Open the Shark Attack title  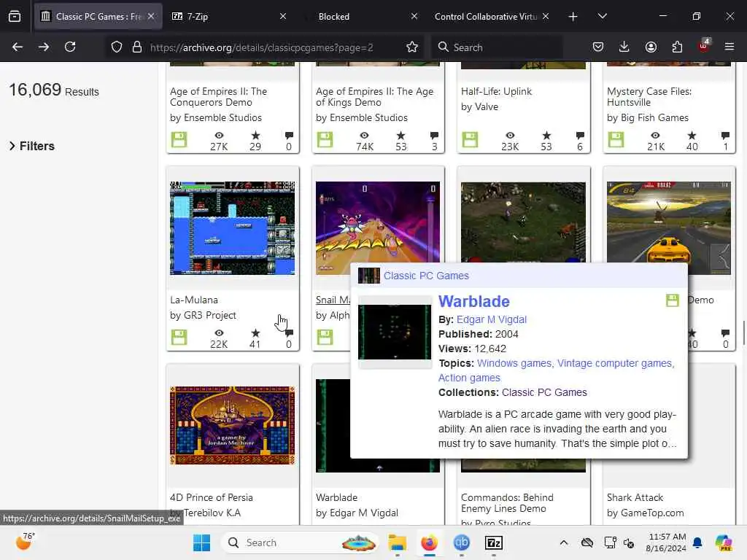click(x=635, y=497)
